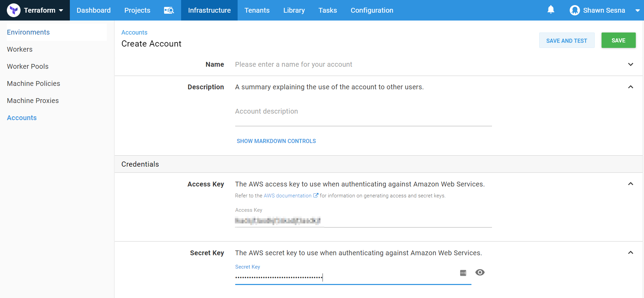Click Show Markdown Controls link
644x298 pixels.
(x=276, y=141)
